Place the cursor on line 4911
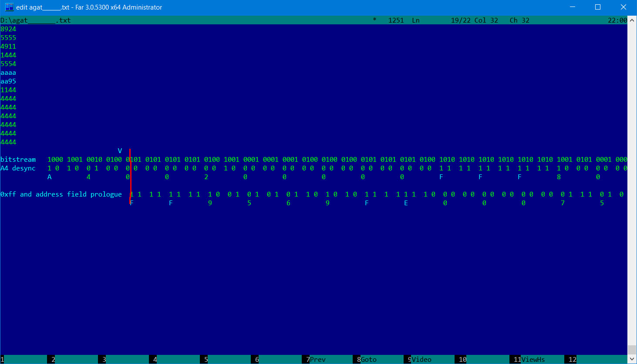This screenshot has width=637, height=364. coord(8,47)
